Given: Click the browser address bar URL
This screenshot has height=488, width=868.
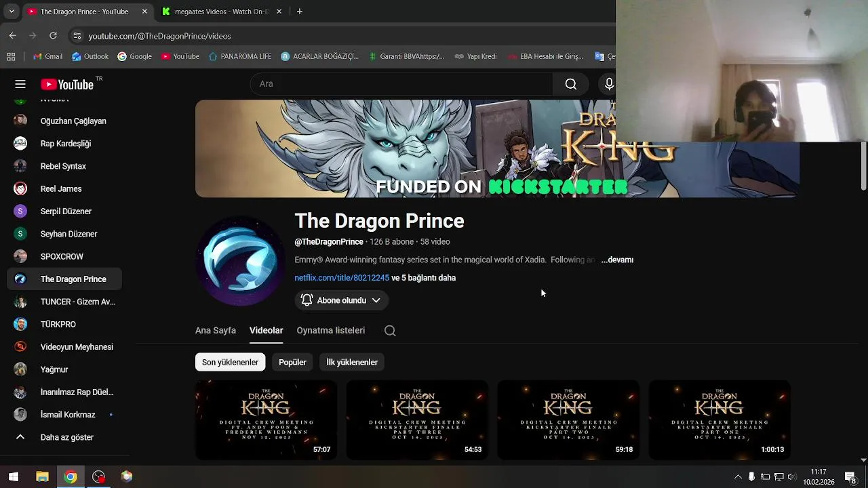Looking at the screenshot, I should [159, 36].
